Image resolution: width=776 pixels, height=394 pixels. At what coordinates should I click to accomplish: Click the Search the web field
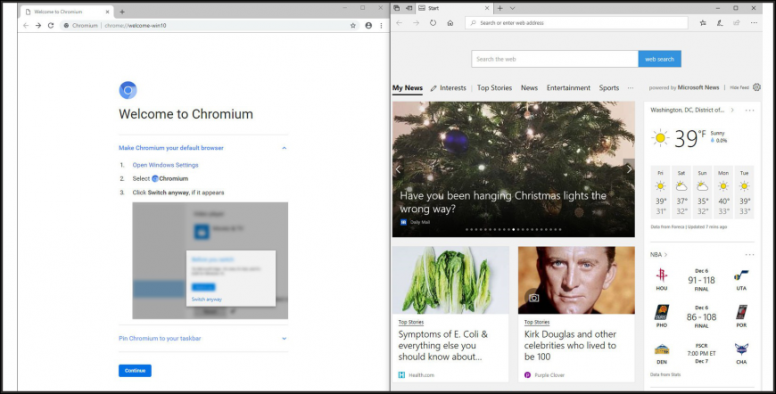click(555, 59)
